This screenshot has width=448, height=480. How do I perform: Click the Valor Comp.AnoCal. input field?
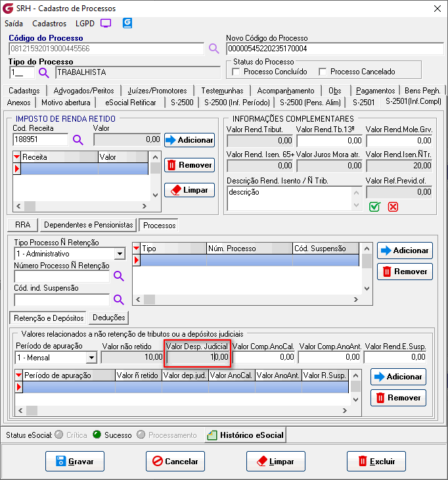pyautogui.click(x=264, y=357)
